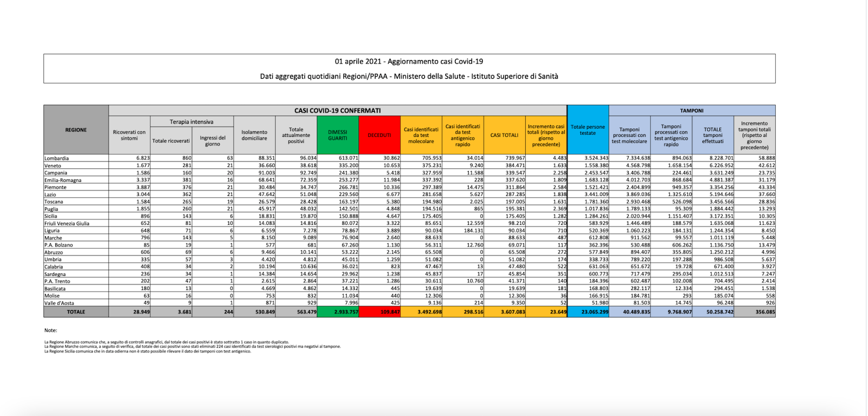Select the Friuli Venezia Giulia row label
The image size is (868, 416).
point(67,223)
